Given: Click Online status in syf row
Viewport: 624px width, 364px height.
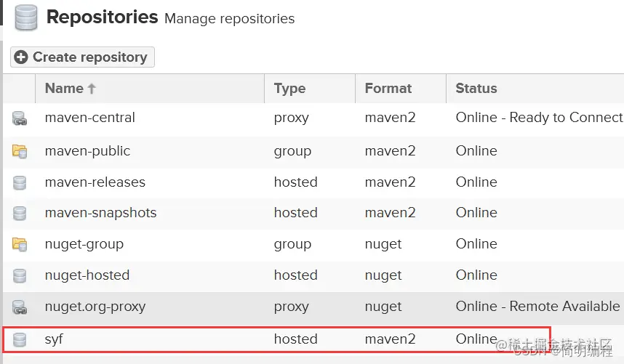Looking at the screenshot, I should (476, 339).
